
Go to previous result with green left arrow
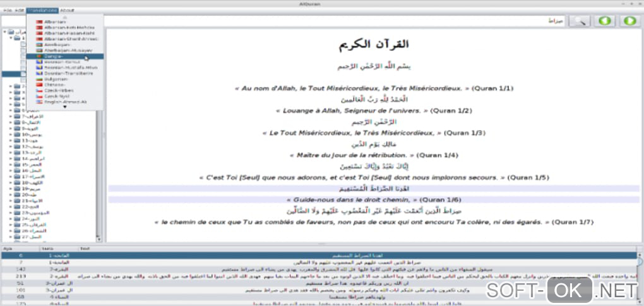(x=605, y=21)
